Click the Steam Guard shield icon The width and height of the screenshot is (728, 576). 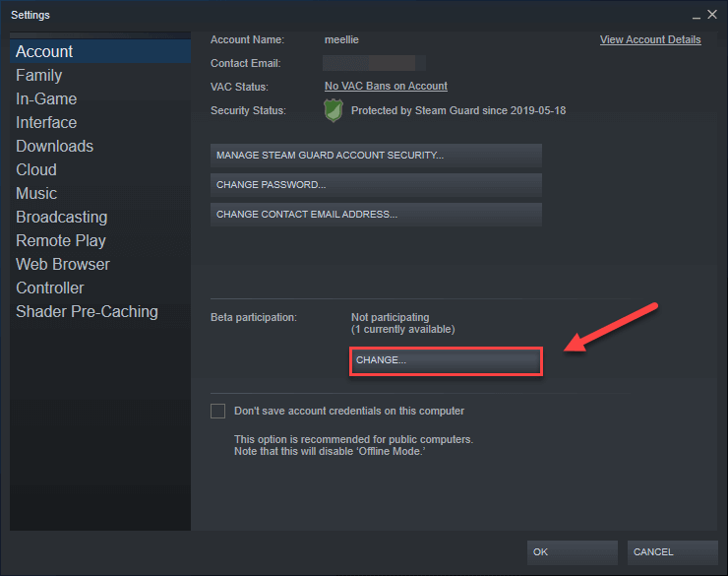[x=333, y=110]
